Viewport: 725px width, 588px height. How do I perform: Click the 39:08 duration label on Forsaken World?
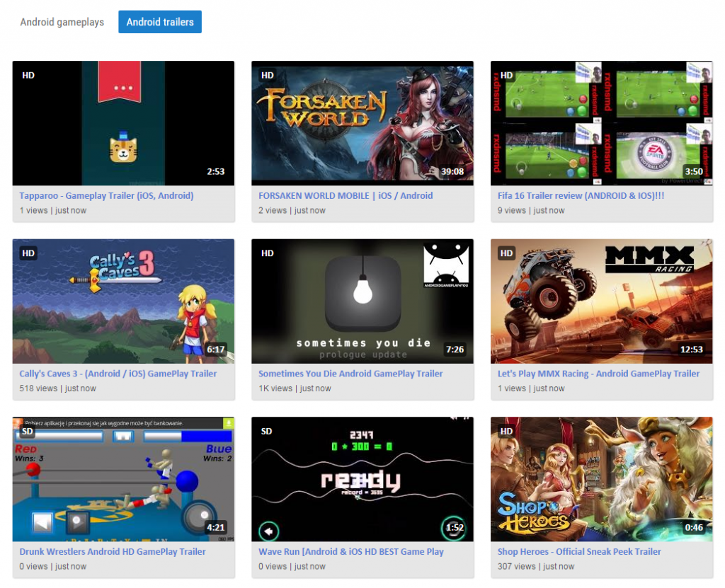pyautogui.click(x=452, y=171)
